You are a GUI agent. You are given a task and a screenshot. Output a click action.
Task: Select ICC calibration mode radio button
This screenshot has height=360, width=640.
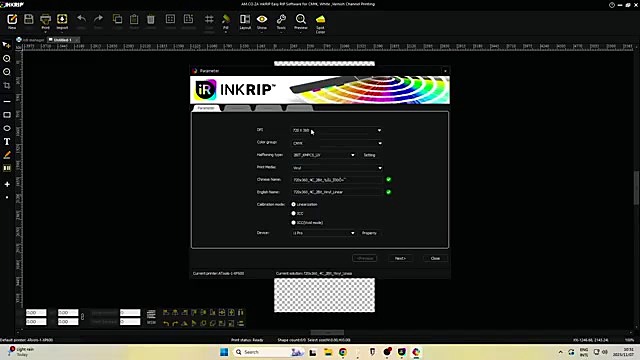293,213
